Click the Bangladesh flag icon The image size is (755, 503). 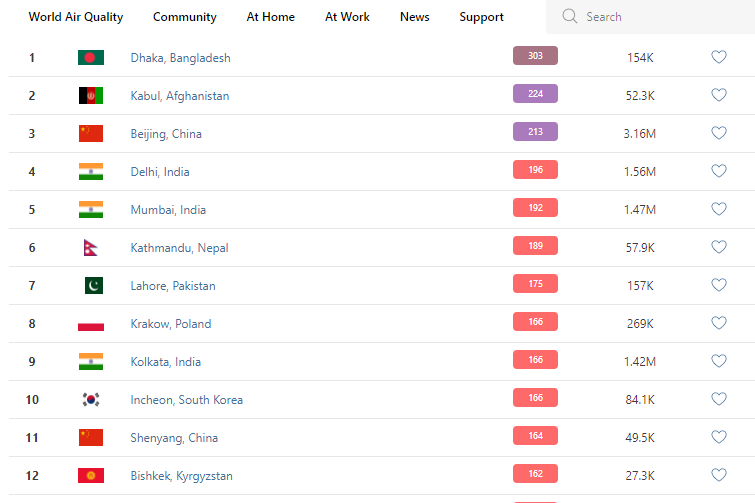(x=91, y=57)
